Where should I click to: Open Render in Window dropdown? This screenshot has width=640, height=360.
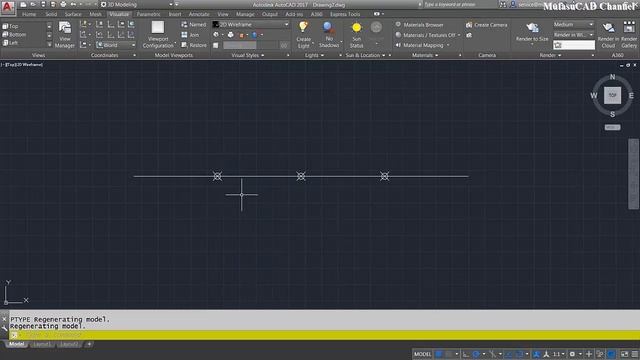[x=573, y=35]
